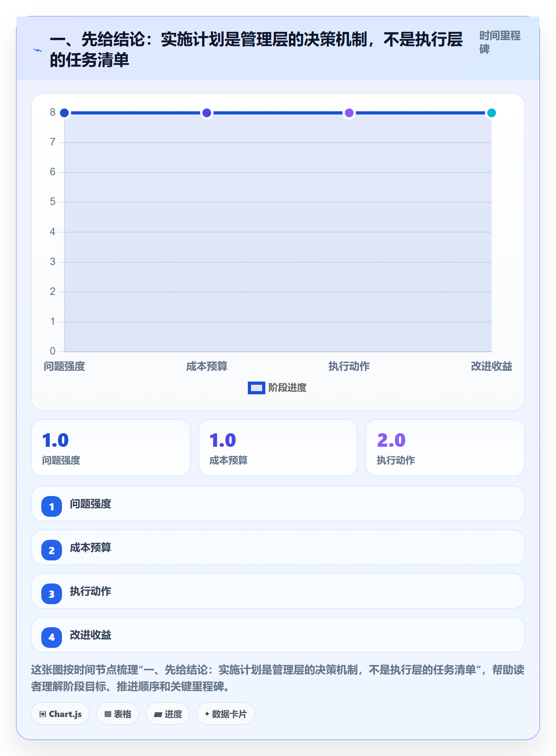Click the Chart.js tag

pos(60,714)
